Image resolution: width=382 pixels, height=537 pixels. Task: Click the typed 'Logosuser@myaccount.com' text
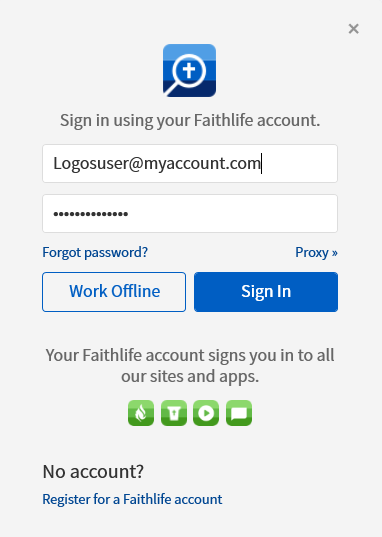tap(157, 163)
